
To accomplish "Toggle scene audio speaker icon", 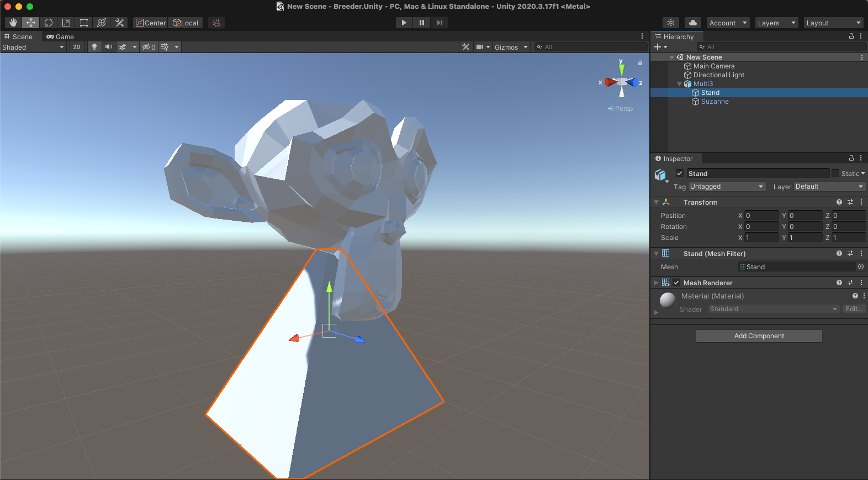I will pyautogui.click(x=108, y=47).
